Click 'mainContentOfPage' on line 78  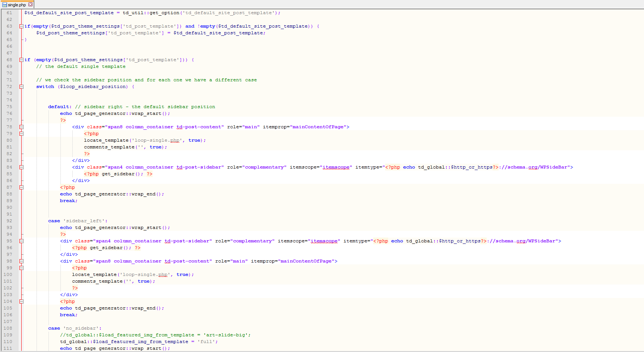[x=318, y=127]
